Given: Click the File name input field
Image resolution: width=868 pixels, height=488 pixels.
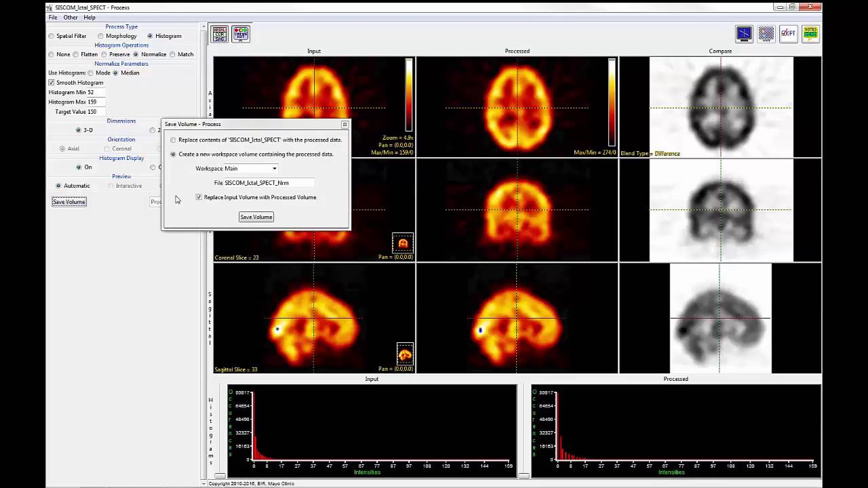Looking at the screenshot, I should 269,183.
